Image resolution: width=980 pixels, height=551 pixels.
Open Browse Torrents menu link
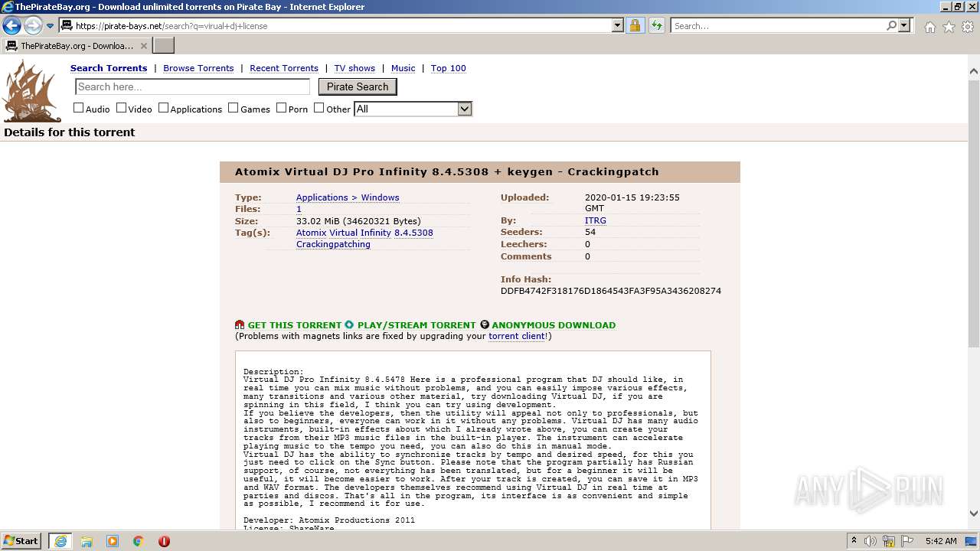[198, 68]
